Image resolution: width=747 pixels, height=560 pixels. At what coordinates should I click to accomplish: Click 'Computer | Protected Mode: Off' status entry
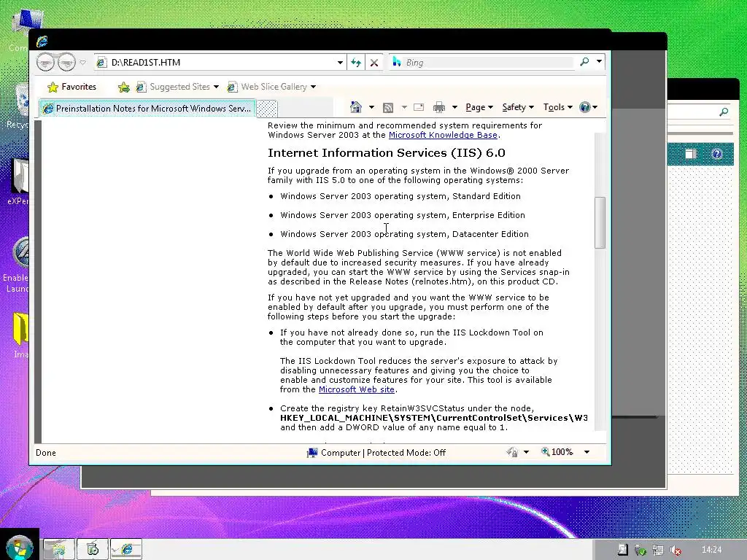(376, 452)
